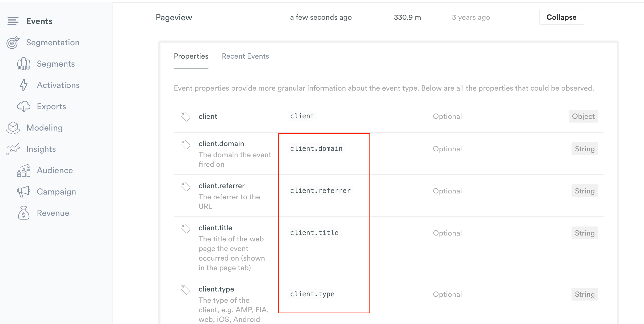Click Optional label in client.type row
The image size is (644, 324).
(447, 294)
